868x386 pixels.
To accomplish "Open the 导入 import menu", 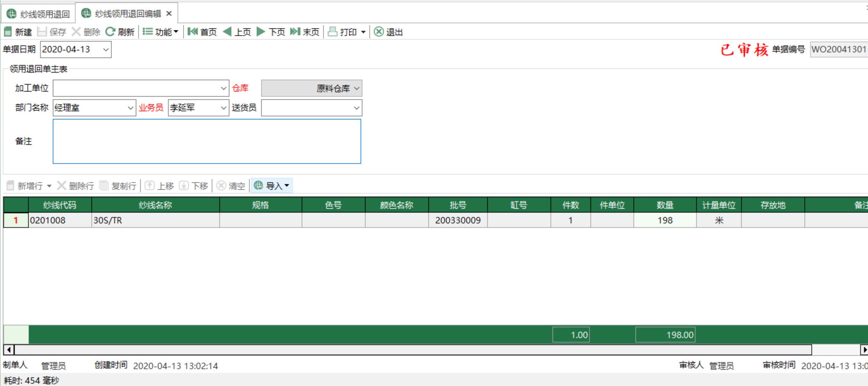I will point(271,186).
